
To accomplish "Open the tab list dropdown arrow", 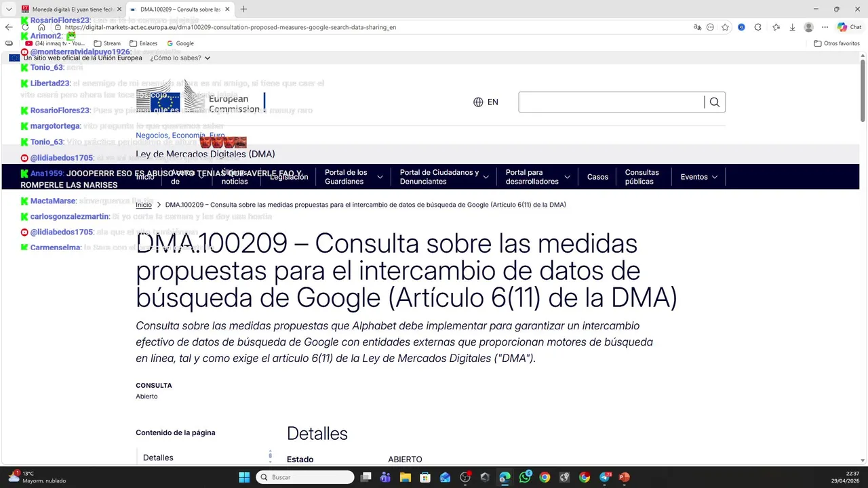I will [9, 9].
